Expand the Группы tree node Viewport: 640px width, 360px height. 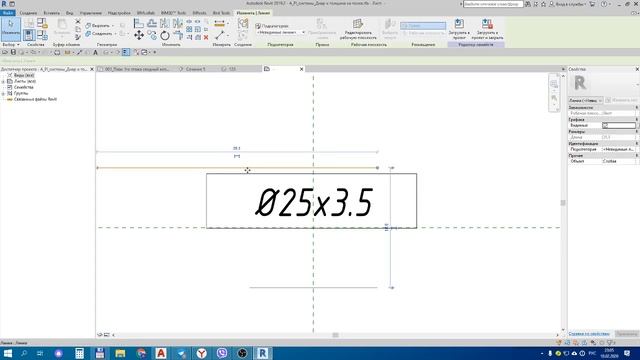(x=3, y=93)
